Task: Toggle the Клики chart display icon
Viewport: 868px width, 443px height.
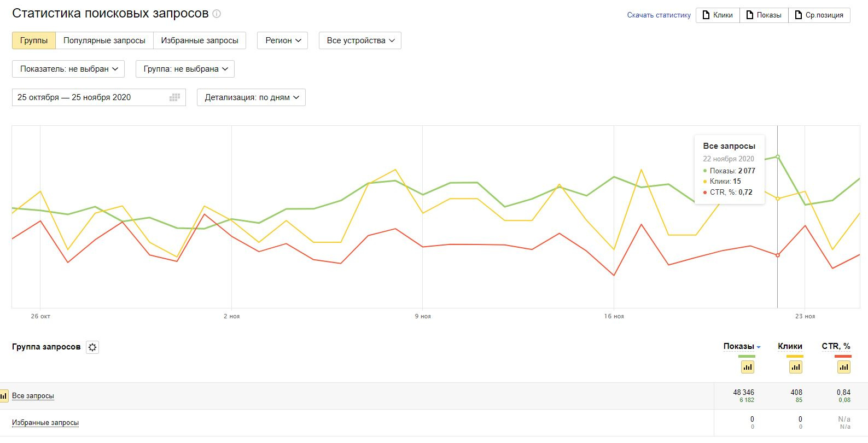Action: point(795,367)
